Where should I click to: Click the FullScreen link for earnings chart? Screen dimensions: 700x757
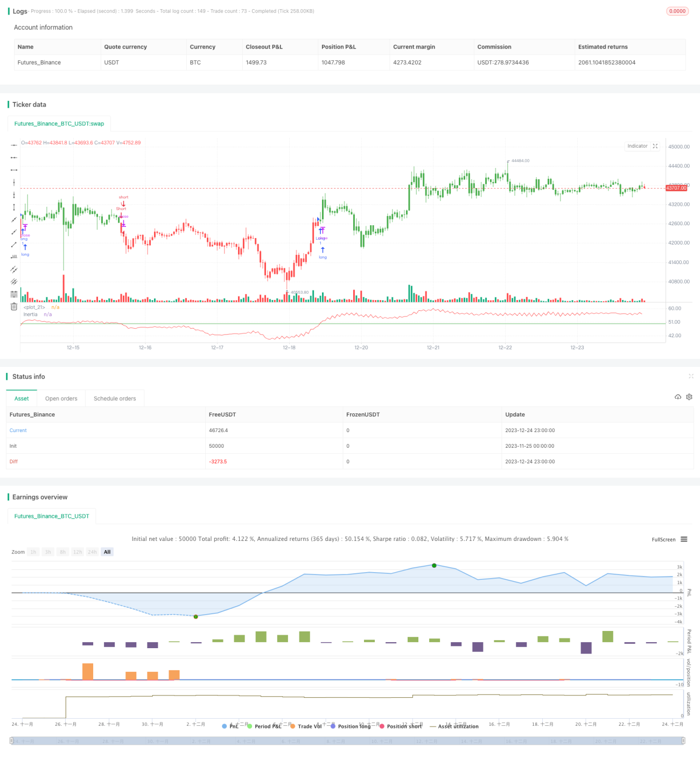coord(663,539)
